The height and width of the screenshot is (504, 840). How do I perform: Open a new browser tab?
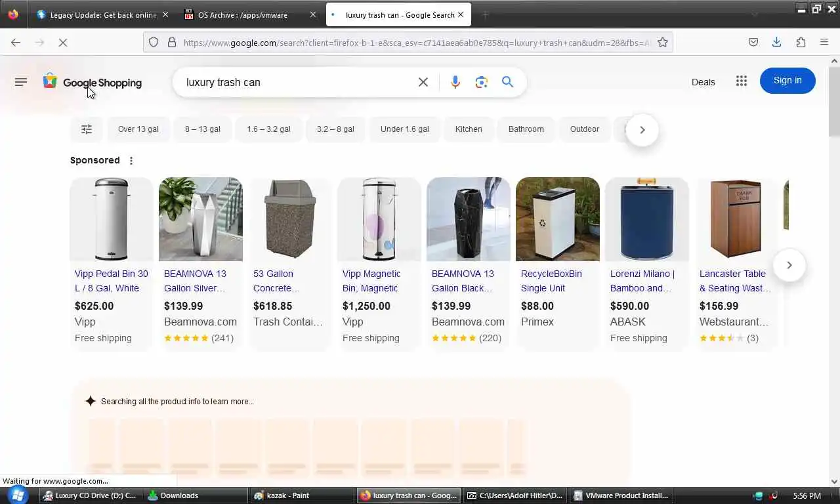486,14
